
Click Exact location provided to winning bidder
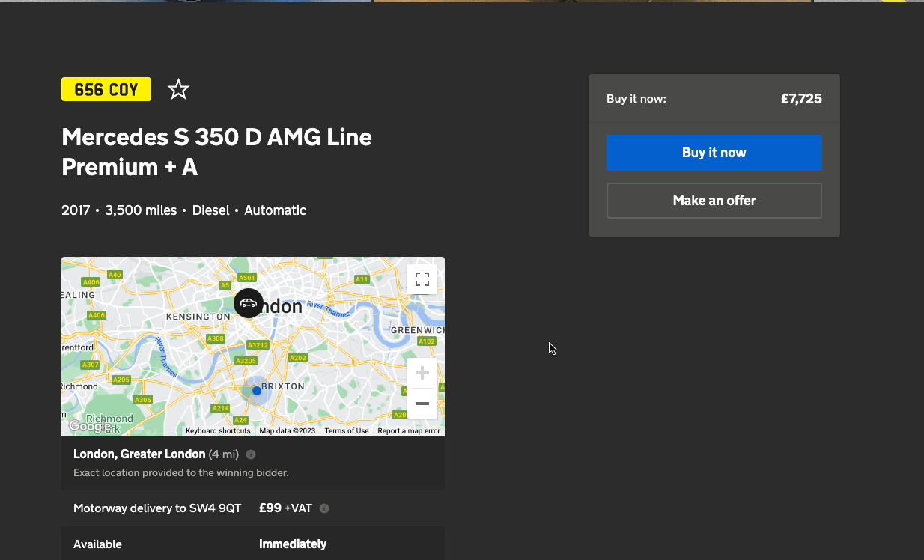(x=181, y=473)
